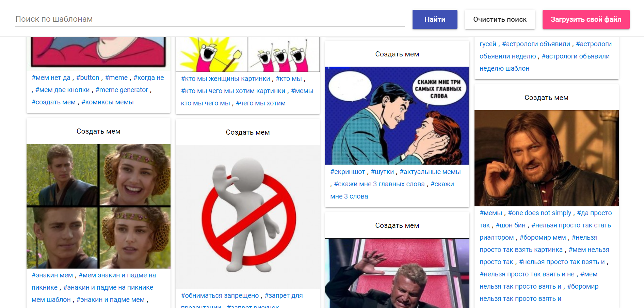The image size is (644, 308).
Task: Click the '#когда не' tag
Action: point(149,78)
